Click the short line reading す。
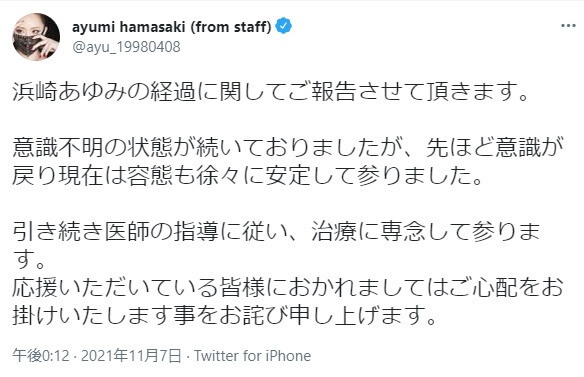Viewport: 584px width, 377px height. point(29,260)
